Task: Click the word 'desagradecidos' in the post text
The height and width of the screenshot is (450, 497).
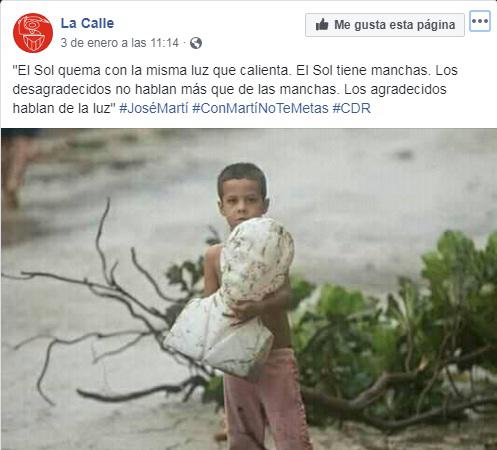Action: pyautogui.click(x=62, y=89)
